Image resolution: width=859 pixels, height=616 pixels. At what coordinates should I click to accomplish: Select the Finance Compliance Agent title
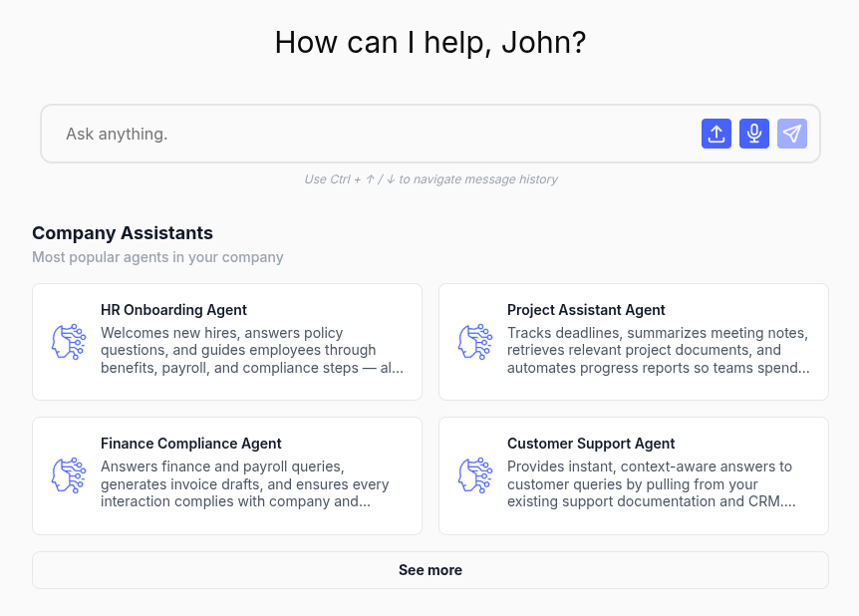[190, 444]
